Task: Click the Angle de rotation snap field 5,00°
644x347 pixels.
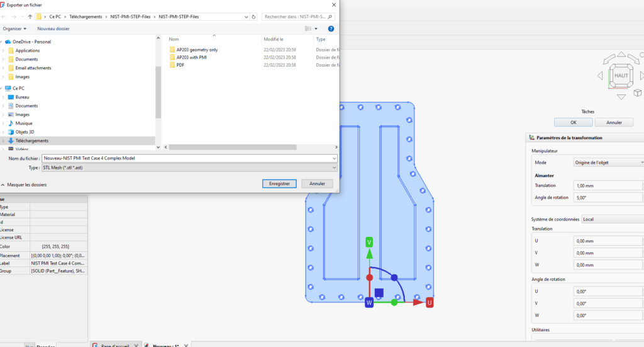Action: pyautogui.click(x=608, y=198)
